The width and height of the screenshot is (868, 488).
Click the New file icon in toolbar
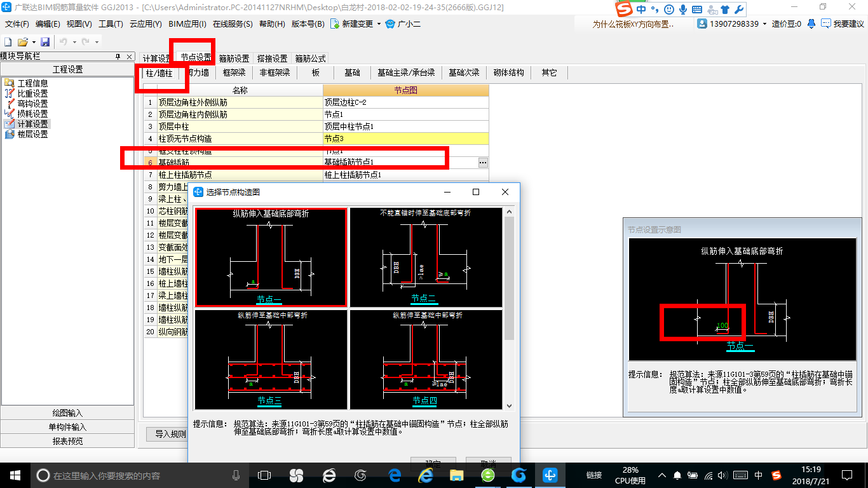click(8, 41)
